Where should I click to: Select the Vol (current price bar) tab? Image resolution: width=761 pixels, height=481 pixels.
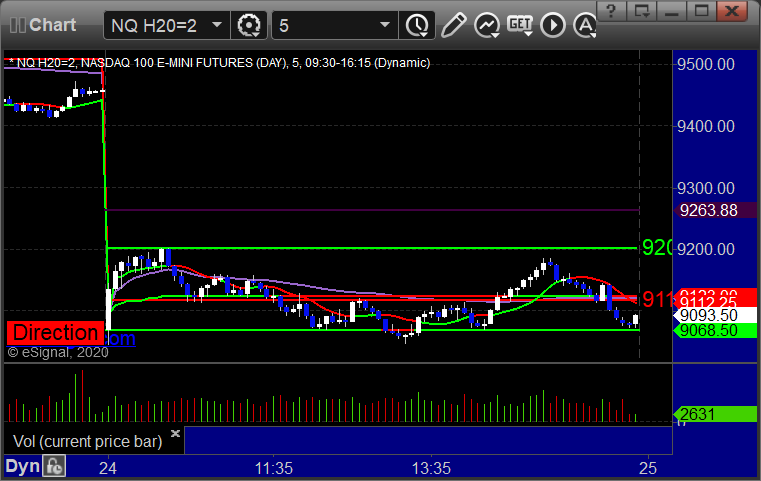pos(86,440)
